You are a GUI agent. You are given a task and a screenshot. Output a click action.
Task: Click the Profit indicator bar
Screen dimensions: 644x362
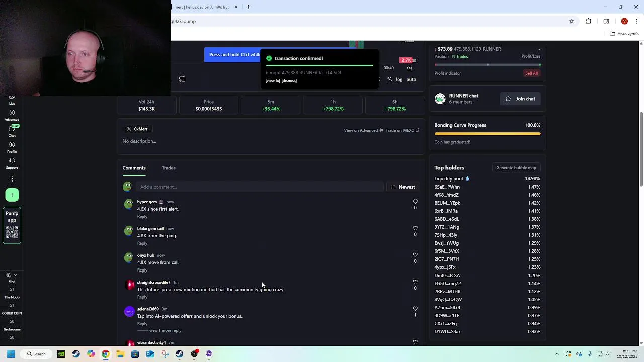[487, 65]
